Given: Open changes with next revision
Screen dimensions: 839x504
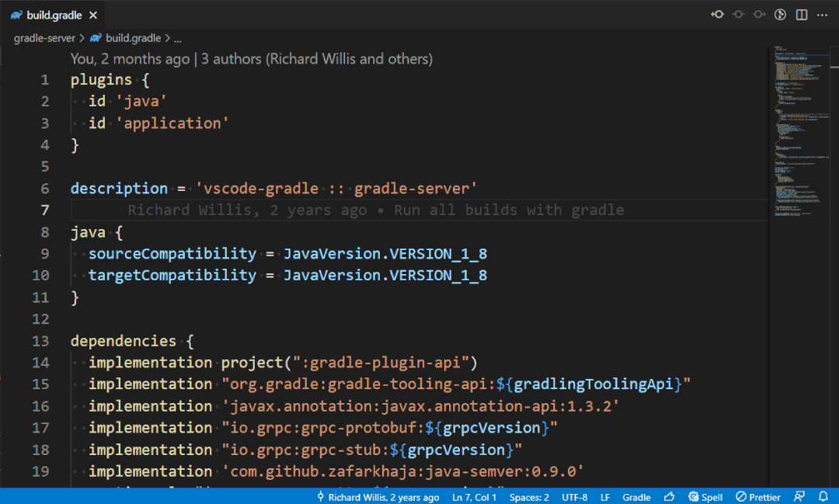Looking at the screenshot, I should click(759, 15).
